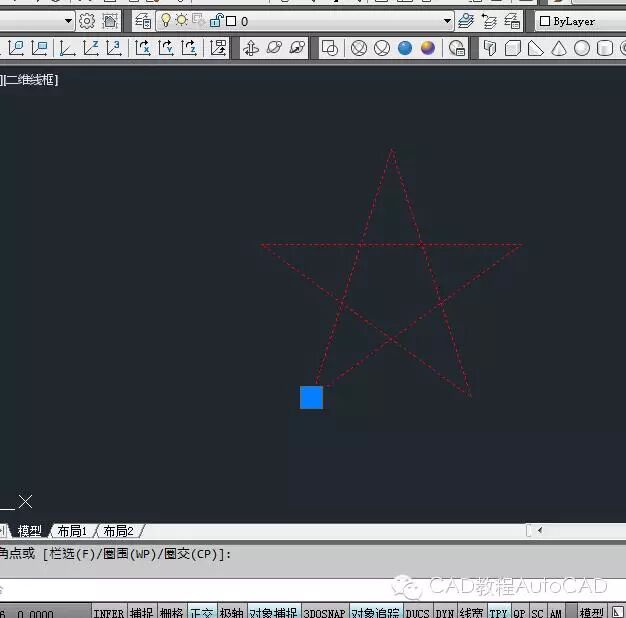Apply the Conceptual purple-yellow sphere style
This screenshot has height=618, width=626.
click(428, 48)
